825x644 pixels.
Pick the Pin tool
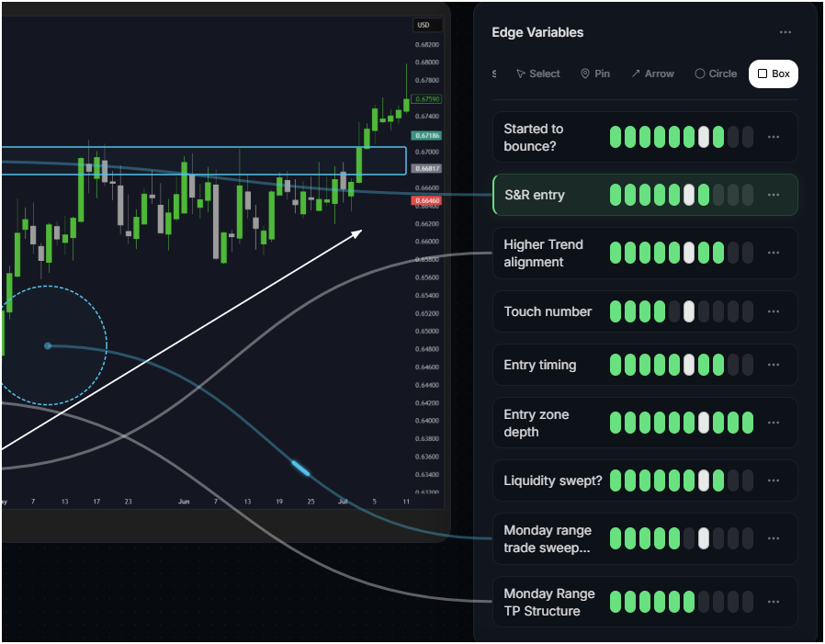[x=595, y=73]
